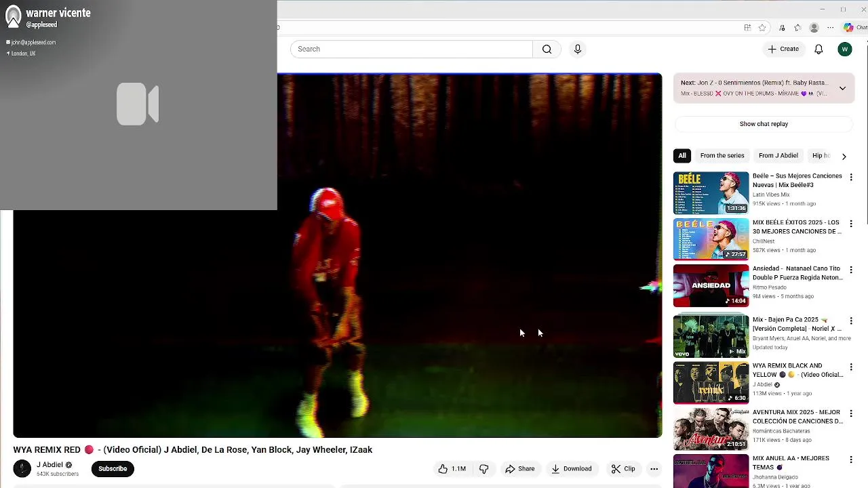Click the Ansiedad Natanael Cano title
This screenshot has width=868, height=488.
point(797,273)
